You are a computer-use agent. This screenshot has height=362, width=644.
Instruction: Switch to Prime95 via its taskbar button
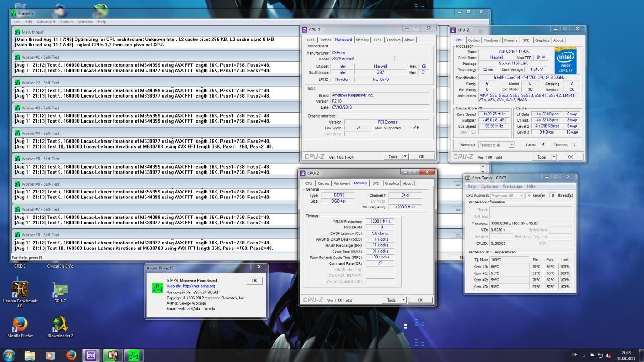click(134, 355)
